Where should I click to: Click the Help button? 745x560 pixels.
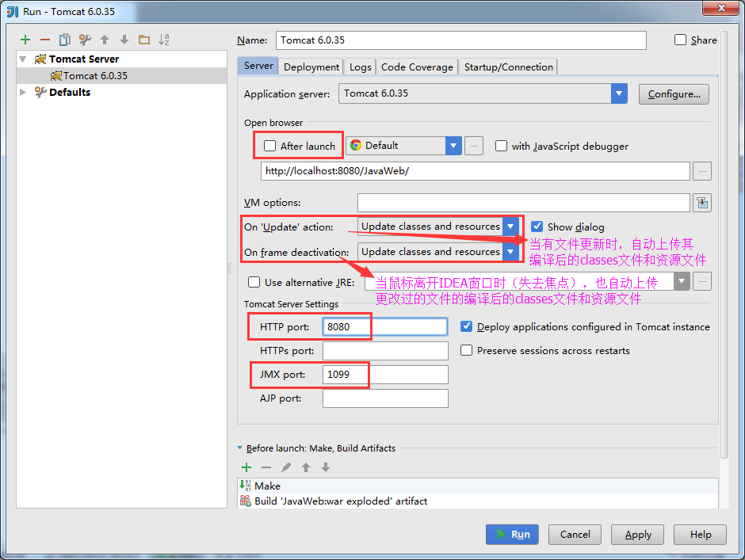click(x=701, y=535)
